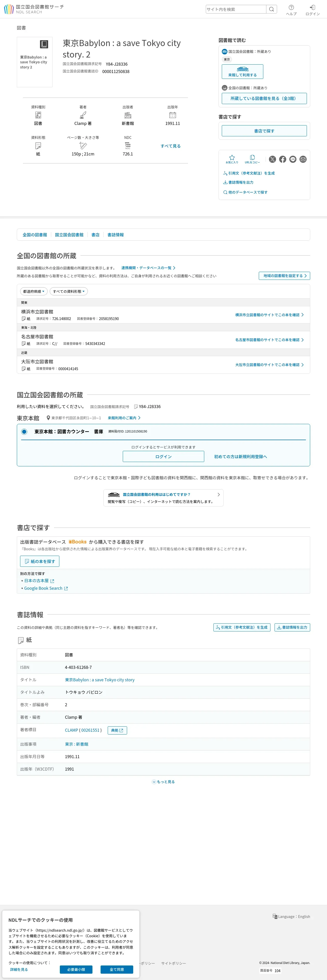Select 東京本館：図書カウンター radio button

pyautogui.click(x=24, y=431)
